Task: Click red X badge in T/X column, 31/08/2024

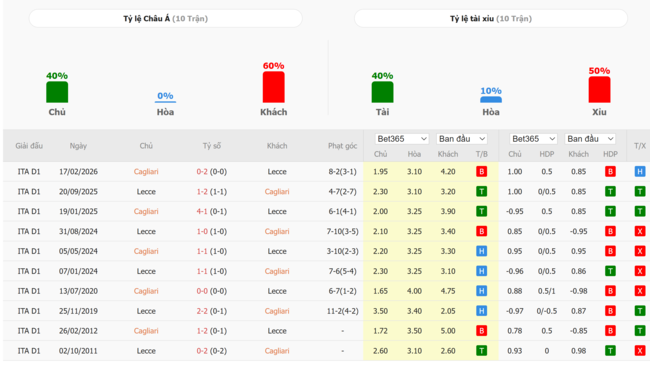Action: 640,231
